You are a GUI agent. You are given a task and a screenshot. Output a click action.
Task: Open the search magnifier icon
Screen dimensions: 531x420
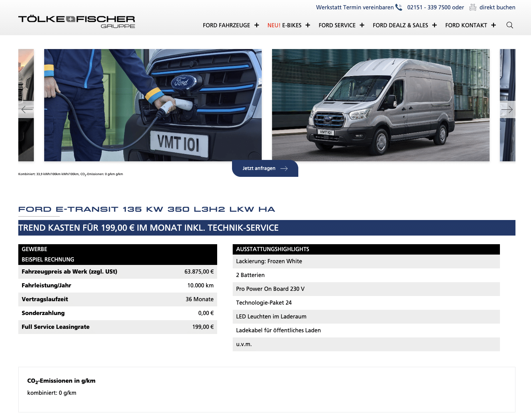[510, 25]
